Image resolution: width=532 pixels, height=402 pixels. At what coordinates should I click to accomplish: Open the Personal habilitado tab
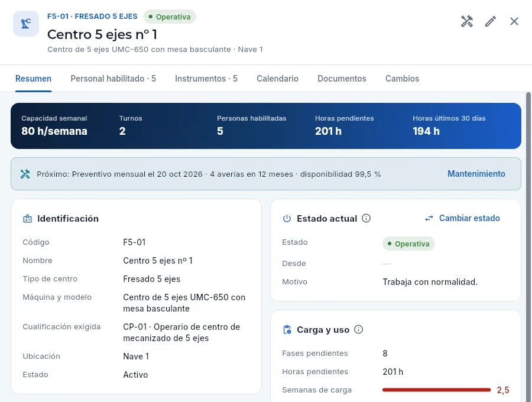pyautogui.click(x=113, y=79)
